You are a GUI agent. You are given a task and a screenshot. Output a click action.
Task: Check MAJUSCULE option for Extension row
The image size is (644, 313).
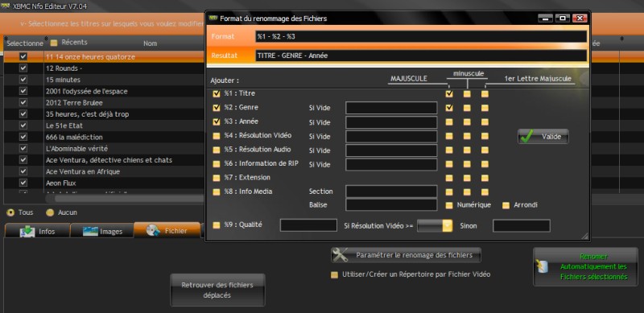click(449, 178)
